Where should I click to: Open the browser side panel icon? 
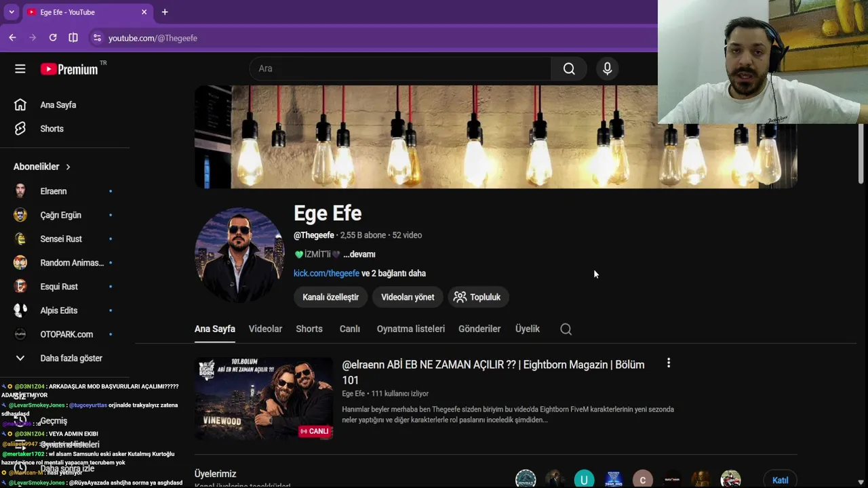[73, 38]
